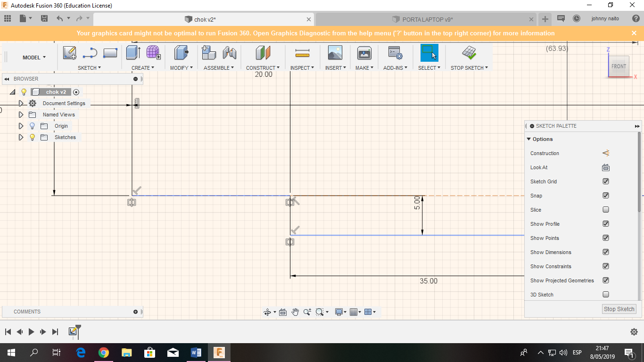Click the Add-Ins scripts icon

[x=395, y=53]
